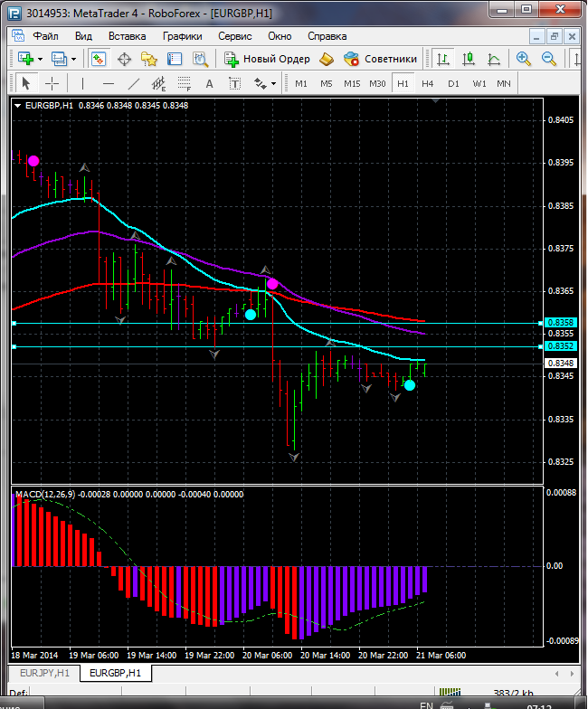Click the MetaTrader app icon in the menu bar
Viewport: 588px width, 709px height.
click(x=18, y=36)
